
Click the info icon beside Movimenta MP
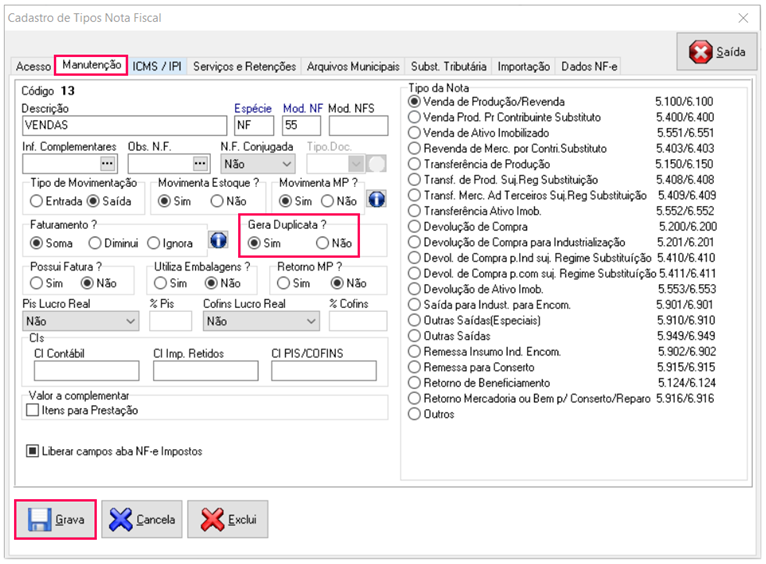(376, 200)
